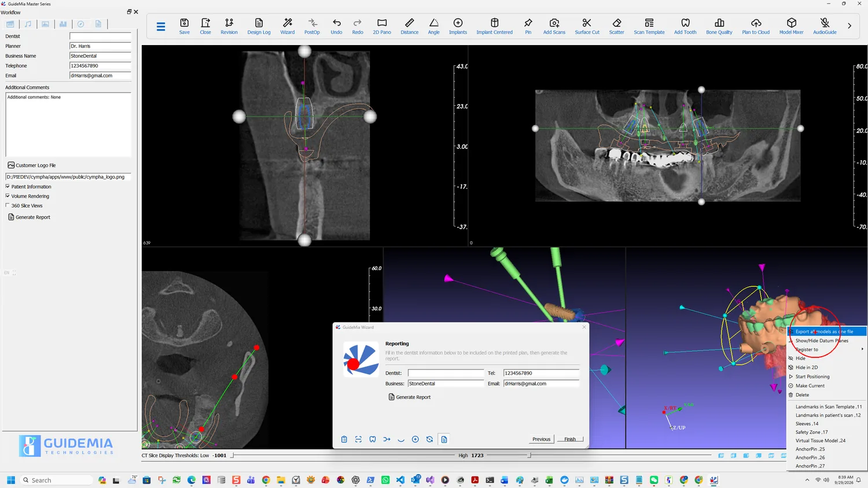Viewport: 868px width, 488px height.
Task: Click the Business Name field in Workflow panel
Action: pyautogui.click(x=100, y=56)
